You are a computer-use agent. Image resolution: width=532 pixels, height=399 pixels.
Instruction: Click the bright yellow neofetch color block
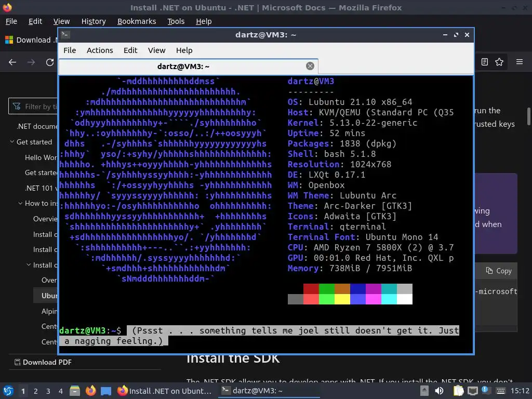pyautogui.click(x=342, y=299)
